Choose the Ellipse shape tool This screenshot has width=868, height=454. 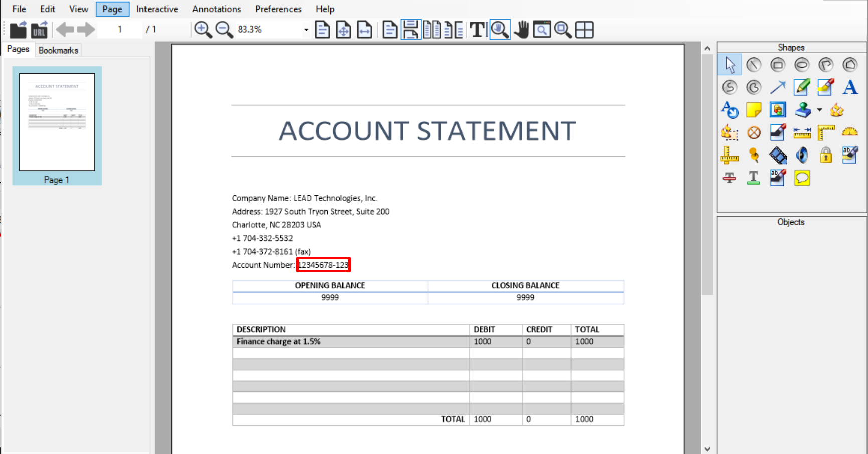802,64
